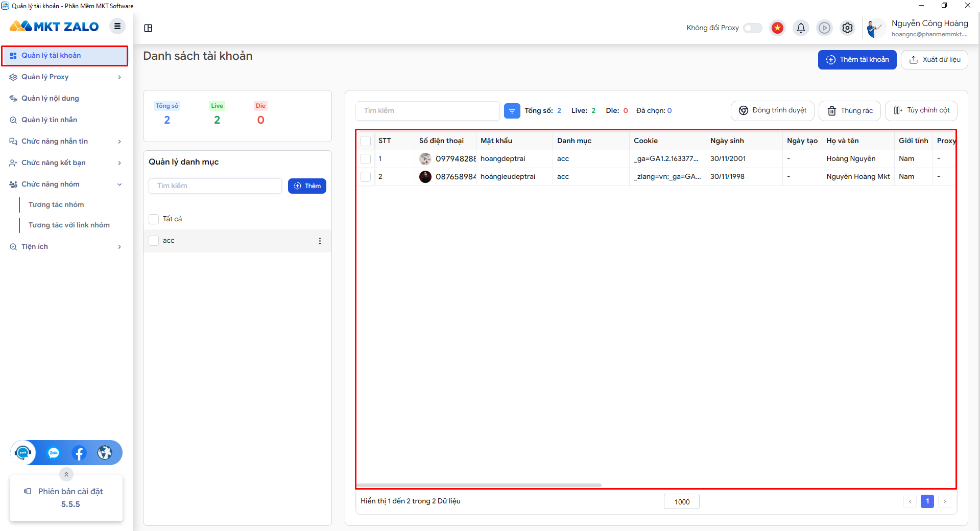Check the Tất cả category checkbox
The width and height of the screenshot is (980, 531).
tap(154, 219)
